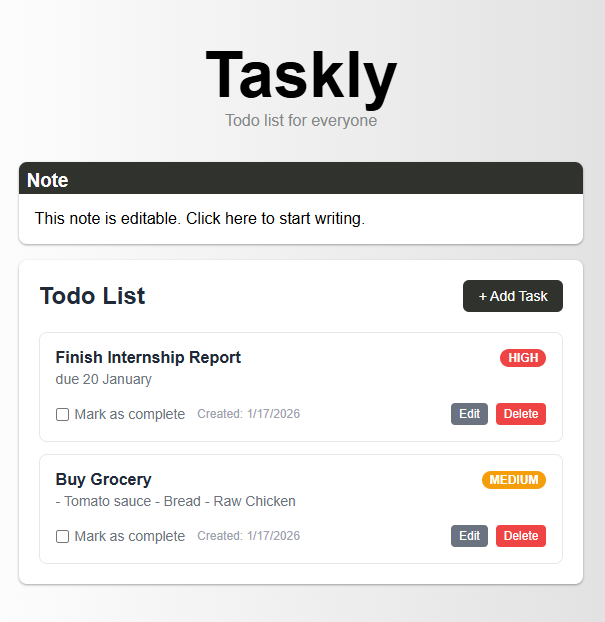
Task: Tick the Mark as complete checkbox for Buy Grocery
Action: click(x=63, y=537)
